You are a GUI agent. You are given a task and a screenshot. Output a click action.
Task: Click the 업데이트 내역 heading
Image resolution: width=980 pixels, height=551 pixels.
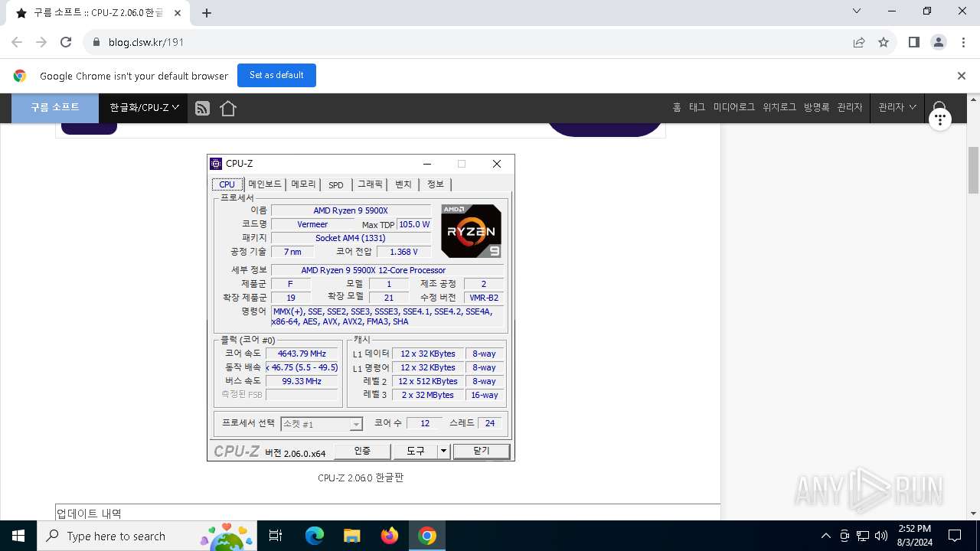pyautogui.click(x=89, y=514)
